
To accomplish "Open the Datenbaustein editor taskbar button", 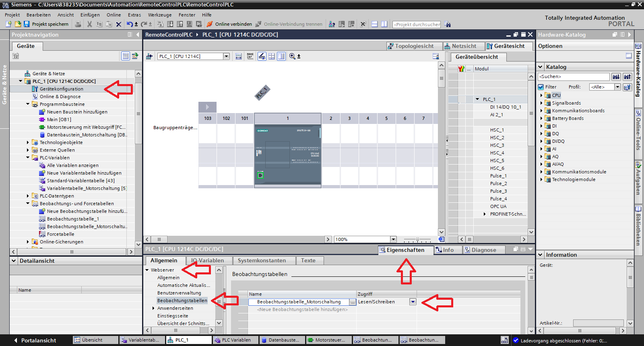I will pyautogui.click(x=282, y=340).
